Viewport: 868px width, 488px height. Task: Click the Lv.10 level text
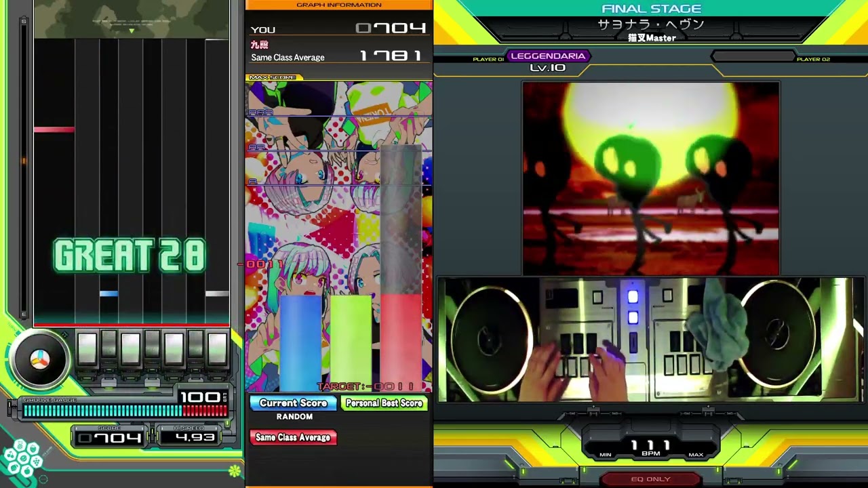[548, 68]
